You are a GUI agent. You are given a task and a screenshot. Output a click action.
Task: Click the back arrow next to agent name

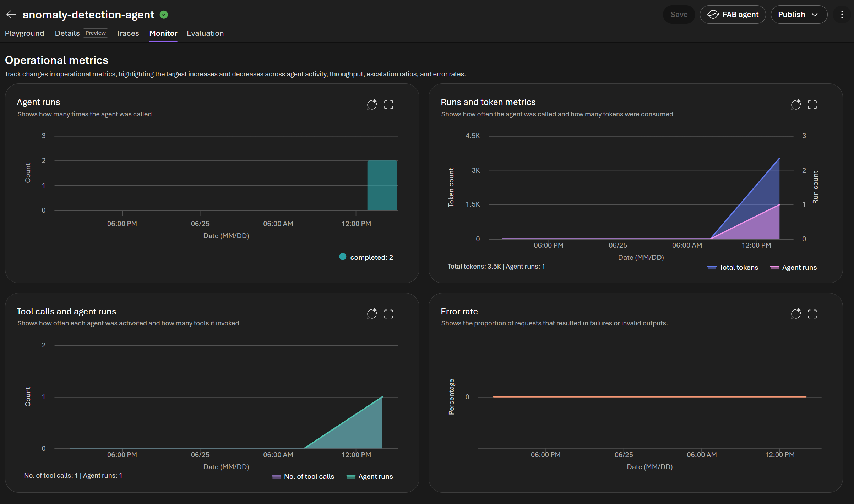point(11,15)
